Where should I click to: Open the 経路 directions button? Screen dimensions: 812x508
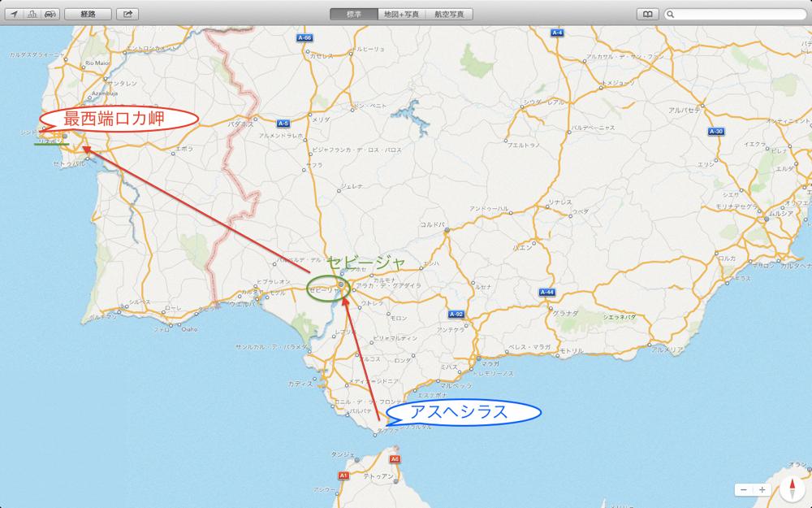[88, 14]
